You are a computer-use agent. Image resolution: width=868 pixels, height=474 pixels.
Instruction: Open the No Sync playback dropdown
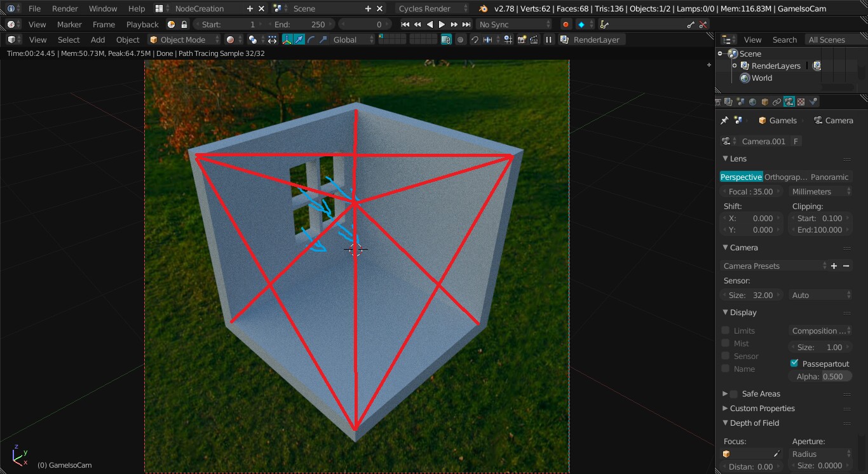515,24
